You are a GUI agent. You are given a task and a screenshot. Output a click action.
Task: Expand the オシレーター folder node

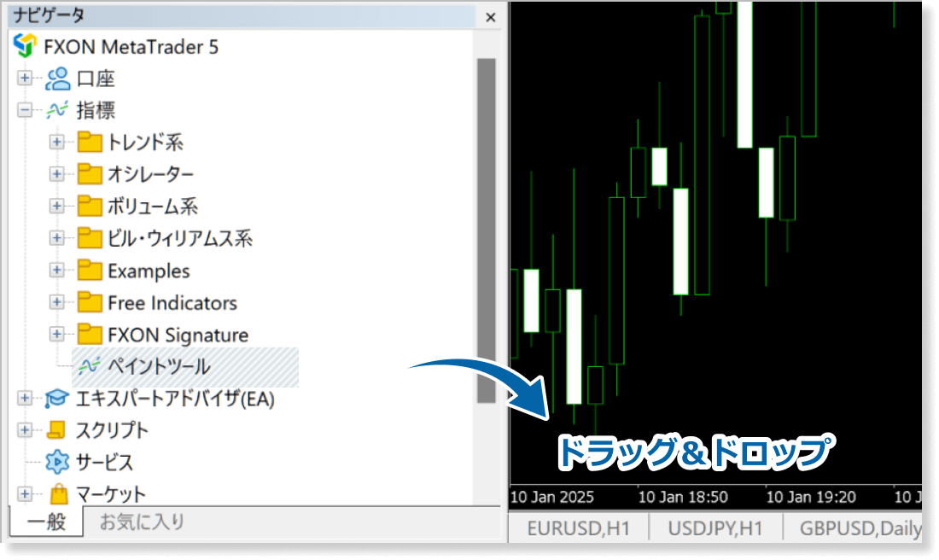(57, 174)
